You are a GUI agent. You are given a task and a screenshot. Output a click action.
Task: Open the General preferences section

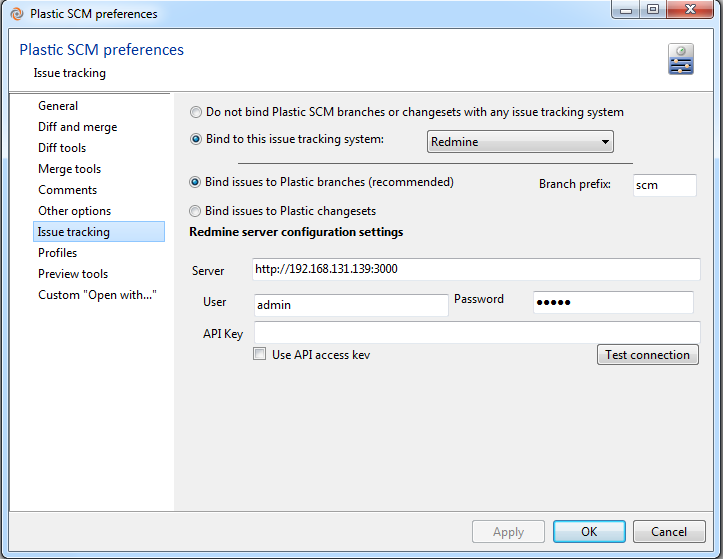point(58,106)
